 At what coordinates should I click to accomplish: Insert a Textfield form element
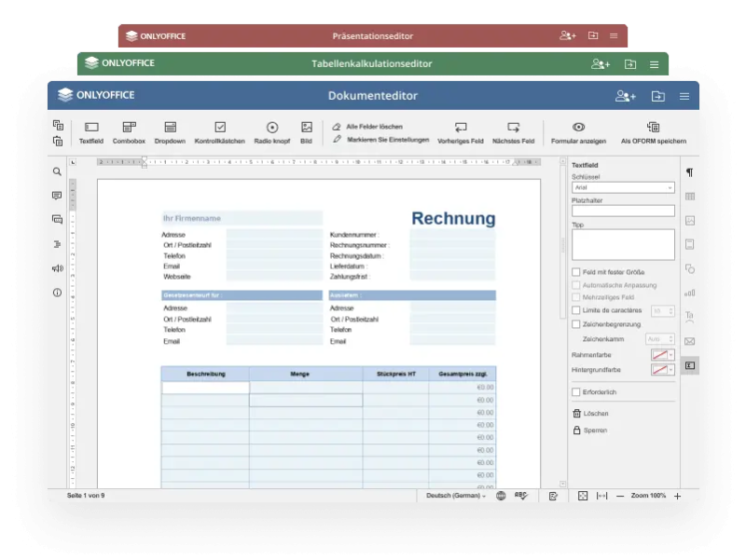click(91, 131)
